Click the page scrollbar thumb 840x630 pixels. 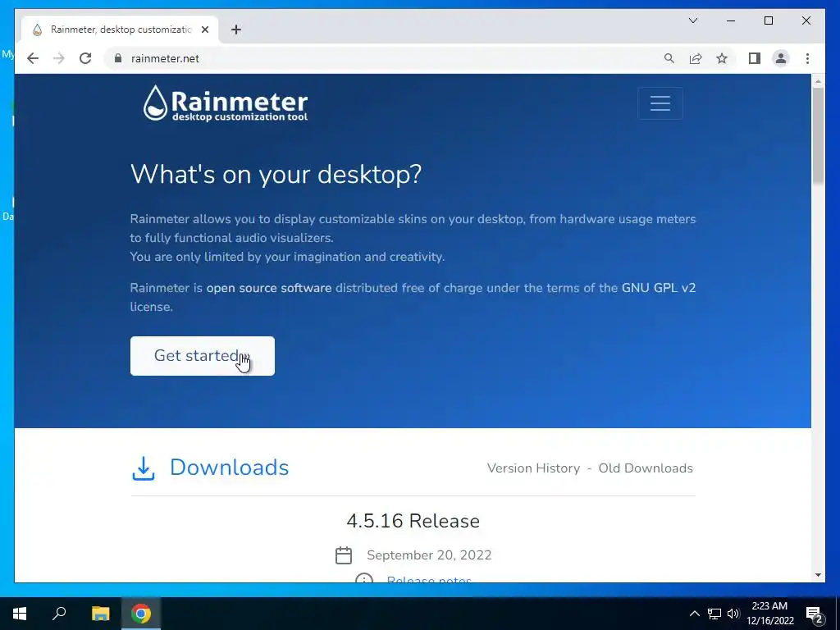pyautogui.click(x=818, y=135)
